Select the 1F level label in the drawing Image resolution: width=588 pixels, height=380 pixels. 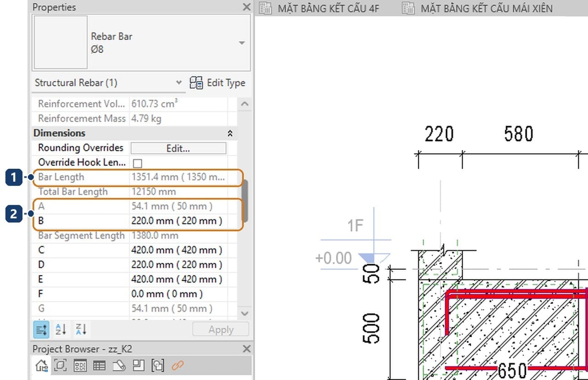355,225
